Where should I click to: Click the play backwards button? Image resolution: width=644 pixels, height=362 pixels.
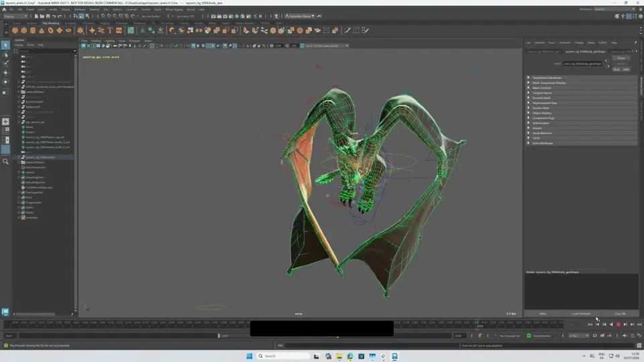coord(611,324)
